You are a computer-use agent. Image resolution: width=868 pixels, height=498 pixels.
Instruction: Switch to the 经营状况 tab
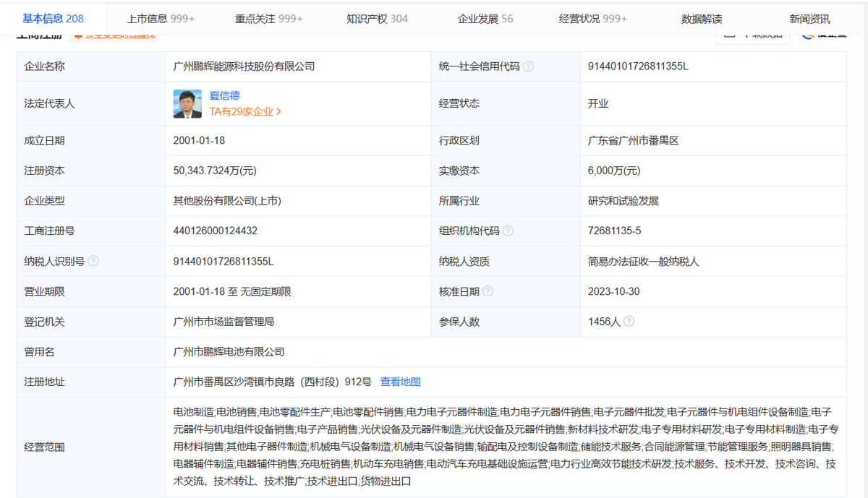pos(593,19)
